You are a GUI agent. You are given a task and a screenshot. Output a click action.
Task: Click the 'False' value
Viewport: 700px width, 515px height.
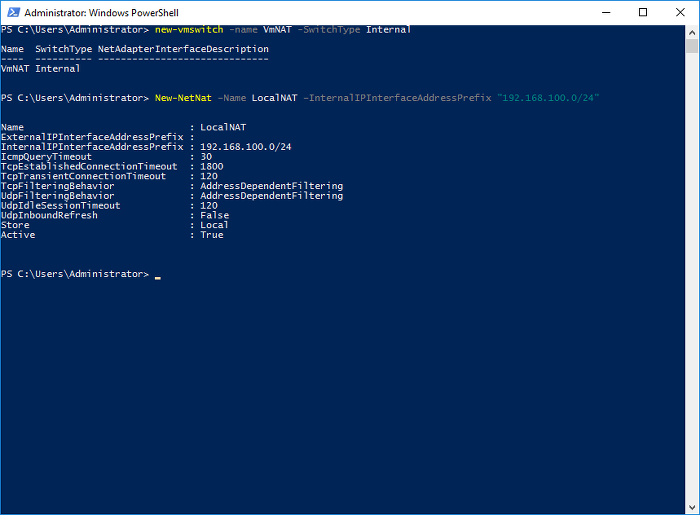click(214, 216)
